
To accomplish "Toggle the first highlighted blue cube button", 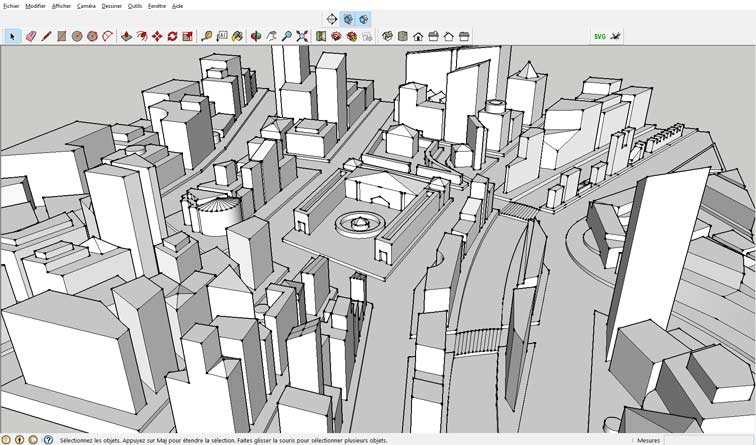I will point(348,19).
